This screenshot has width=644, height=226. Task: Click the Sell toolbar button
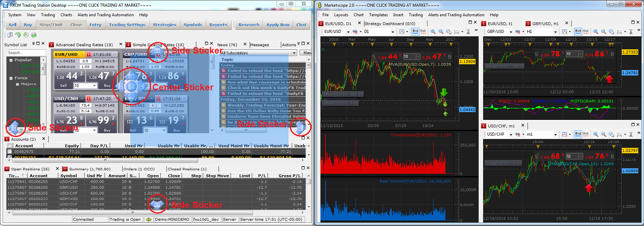point(12,25)
